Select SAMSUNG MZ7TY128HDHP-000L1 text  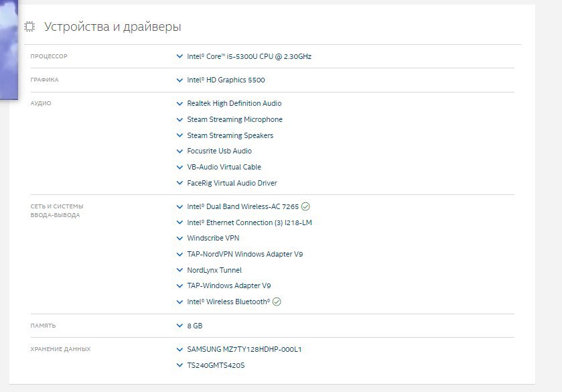[244, 349]
